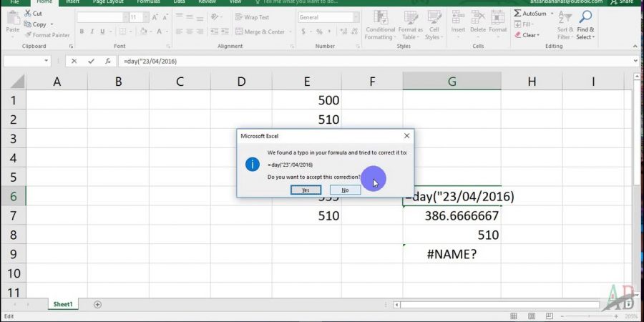The image size is (644, 322).
Task: Select the Sheet1 worksheet tab
Action: tap(63, 304)
